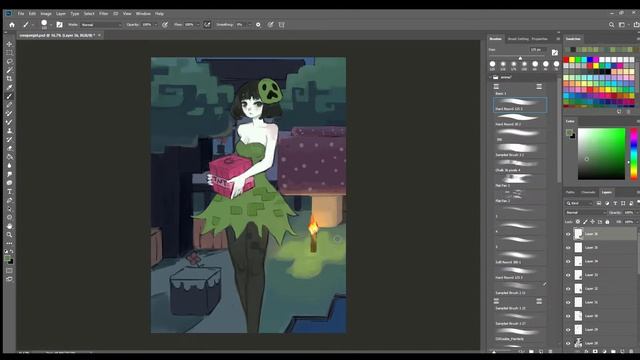Open the edit brush icon in Brushes panel
This screenshot has height=360, width=640.
[x=555, y=52]
